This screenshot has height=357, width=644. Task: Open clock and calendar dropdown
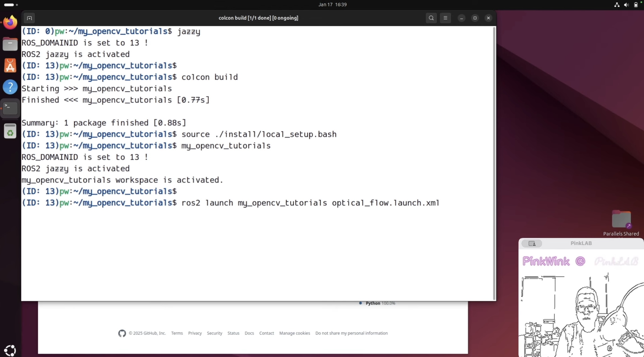coord(332,5)
